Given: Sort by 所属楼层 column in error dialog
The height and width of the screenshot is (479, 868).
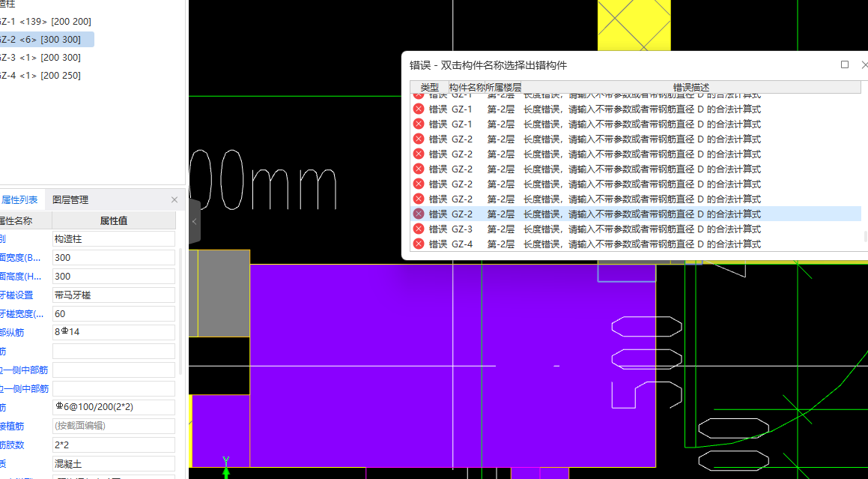Looking at the screenshot, I should pos(503,87).
